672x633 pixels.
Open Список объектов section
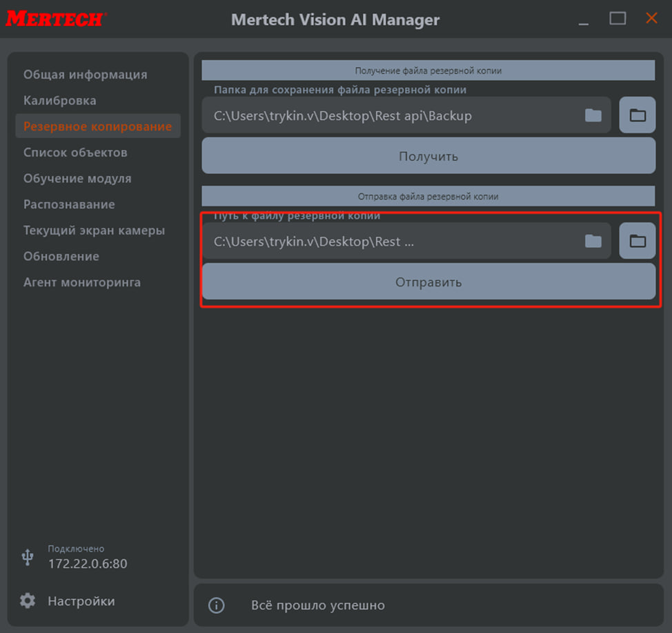75,153
